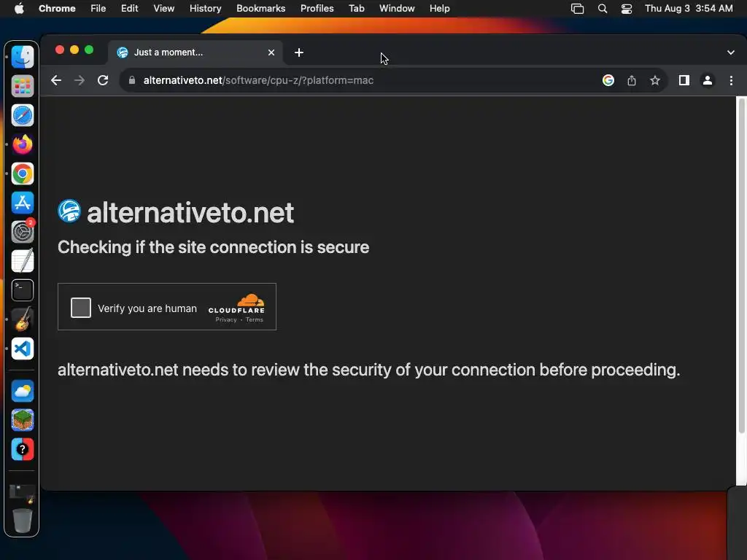747x560 pixels.
Task: Launch Minecraft from the dock
Action: pos(23,420)
